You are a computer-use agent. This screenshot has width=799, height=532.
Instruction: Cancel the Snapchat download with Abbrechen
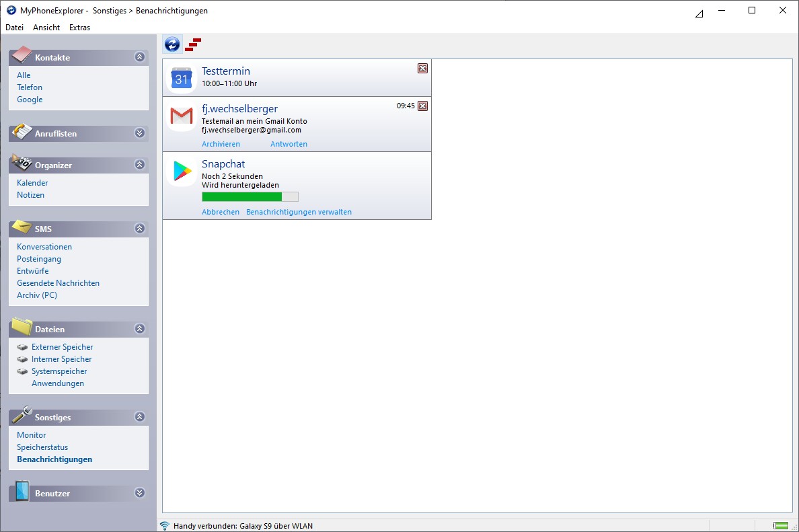coord(220,212)
